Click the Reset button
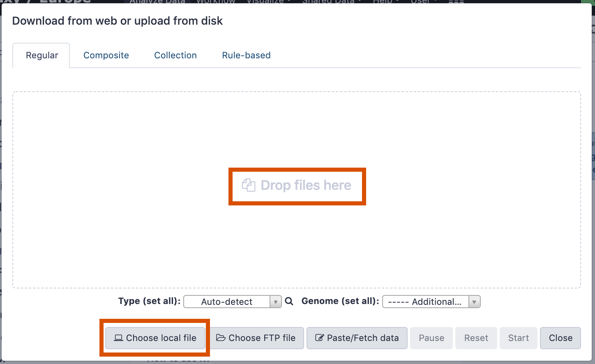 pyautogui.click(x=476, y=338)
